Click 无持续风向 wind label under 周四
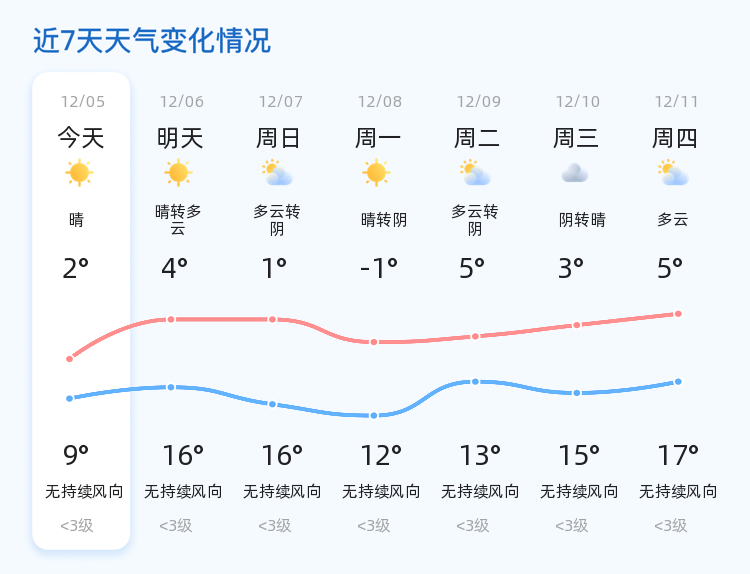750x574 pixels. tap(678, 491)
